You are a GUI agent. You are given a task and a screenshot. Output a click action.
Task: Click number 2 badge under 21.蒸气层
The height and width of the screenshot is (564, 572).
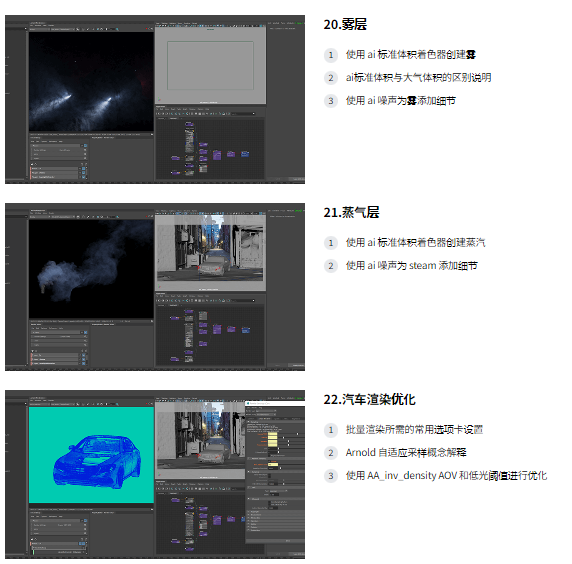pyautogui.click(x=331, y=266)
